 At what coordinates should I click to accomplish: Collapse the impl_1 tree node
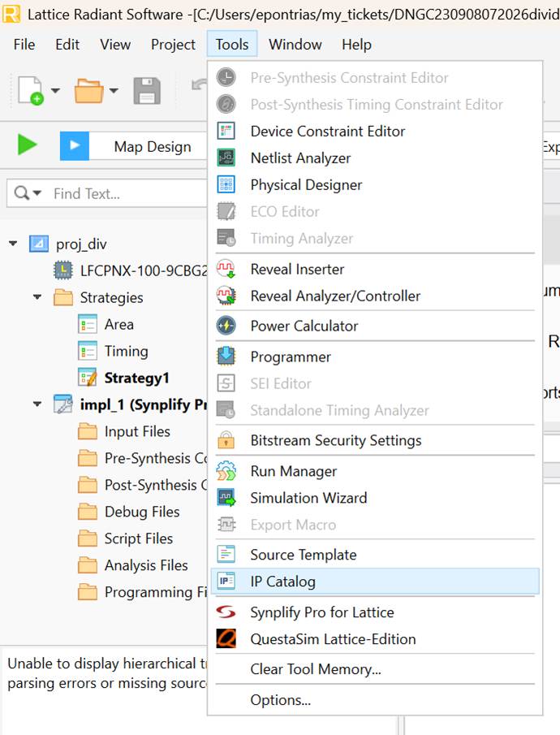[37, 404]
